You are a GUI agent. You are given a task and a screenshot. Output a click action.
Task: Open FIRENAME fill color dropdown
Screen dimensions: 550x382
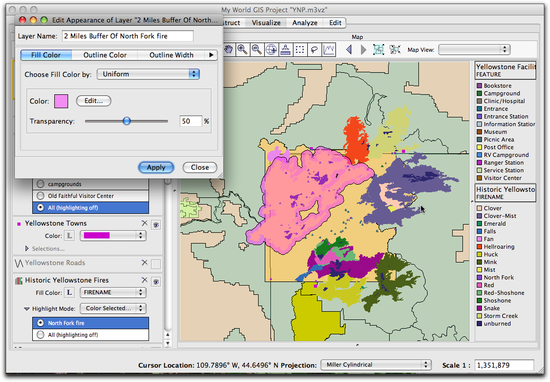[x=113, y=292]
